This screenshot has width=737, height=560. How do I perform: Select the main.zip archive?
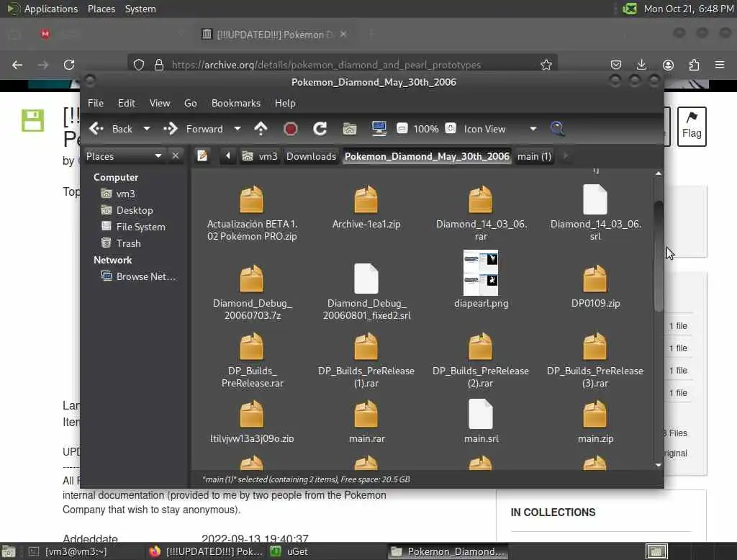[x=595, y=422]
